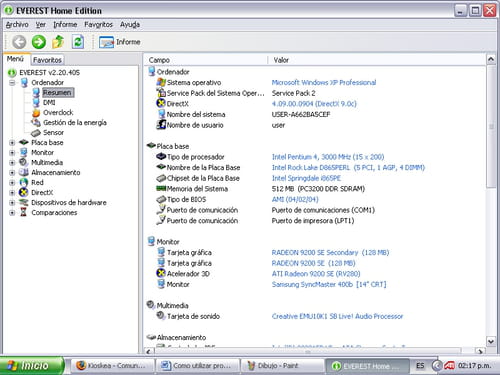
Task: Open Samsung SyncMaster 400b link
Action: pyautogui.click(x=329, y=284)
